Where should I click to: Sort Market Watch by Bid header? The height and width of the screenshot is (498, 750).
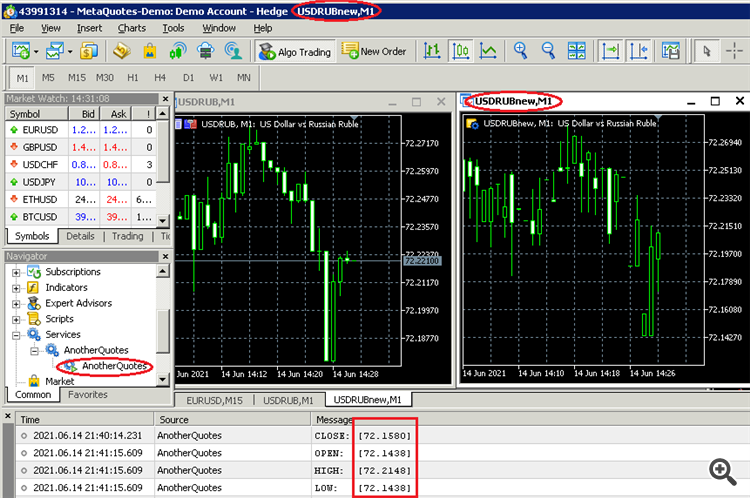point(84,114)
